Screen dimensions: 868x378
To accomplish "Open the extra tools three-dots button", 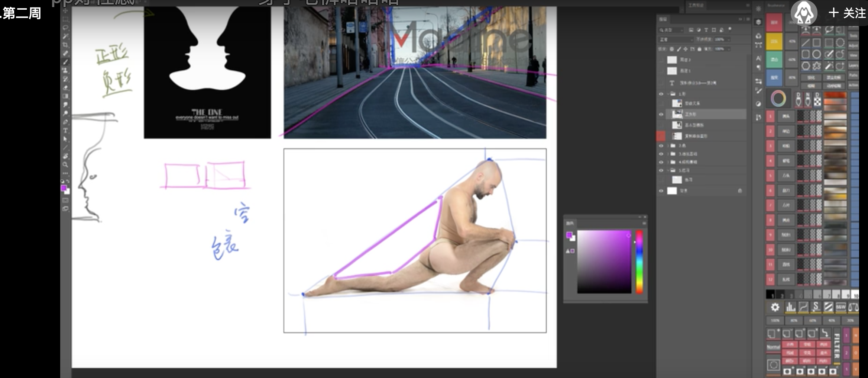I will point(65,173).
